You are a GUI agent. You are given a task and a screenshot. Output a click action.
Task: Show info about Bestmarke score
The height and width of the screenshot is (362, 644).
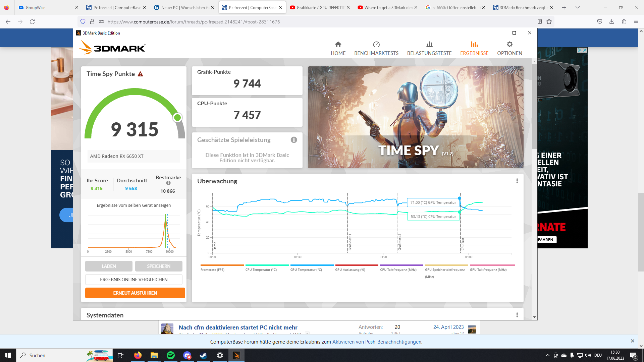[x=168, y=183]
